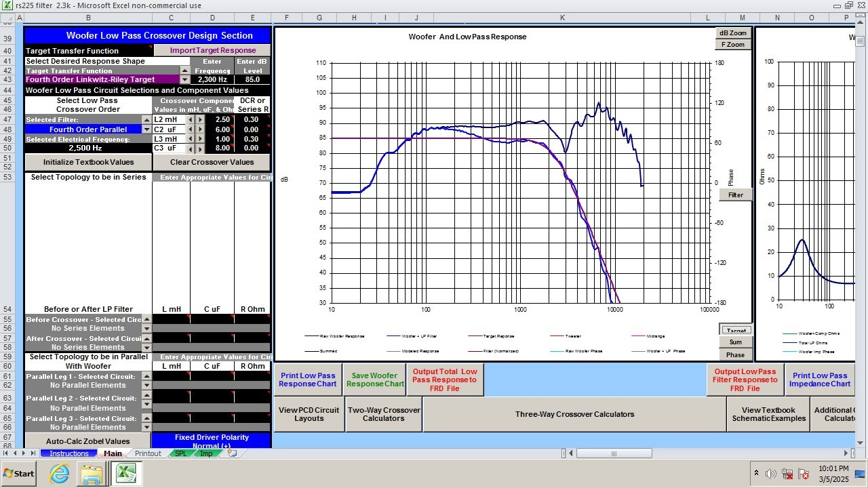
Task: Click up arrow for Before Crossover circuit
Action: click(146, 319)
